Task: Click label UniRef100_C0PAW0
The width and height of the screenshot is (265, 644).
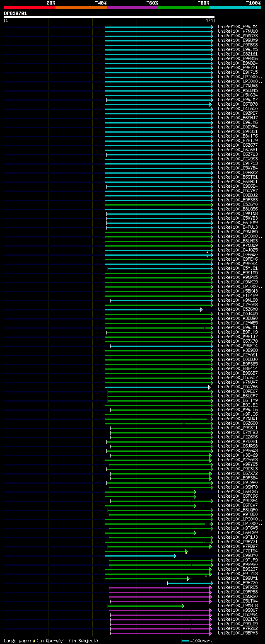Action: 238,255
